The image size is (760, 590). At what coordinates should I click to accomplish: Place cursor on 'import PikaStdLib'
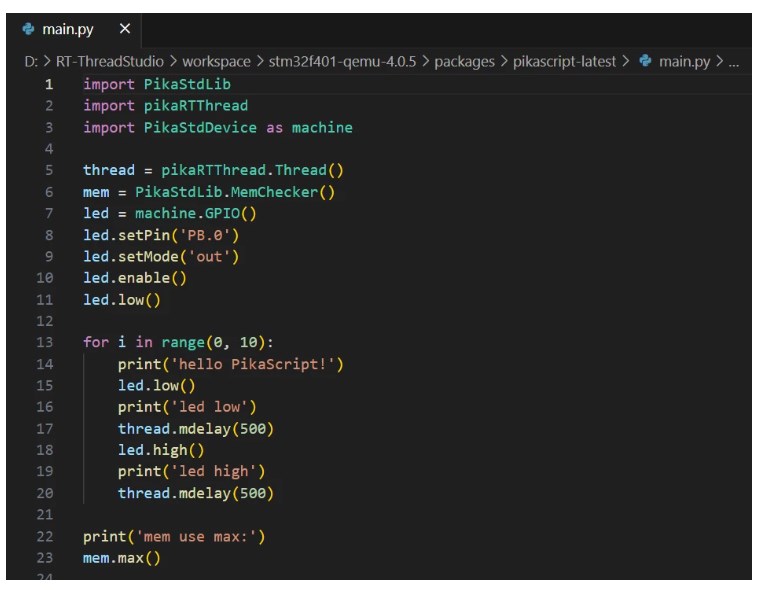point(157,84)
